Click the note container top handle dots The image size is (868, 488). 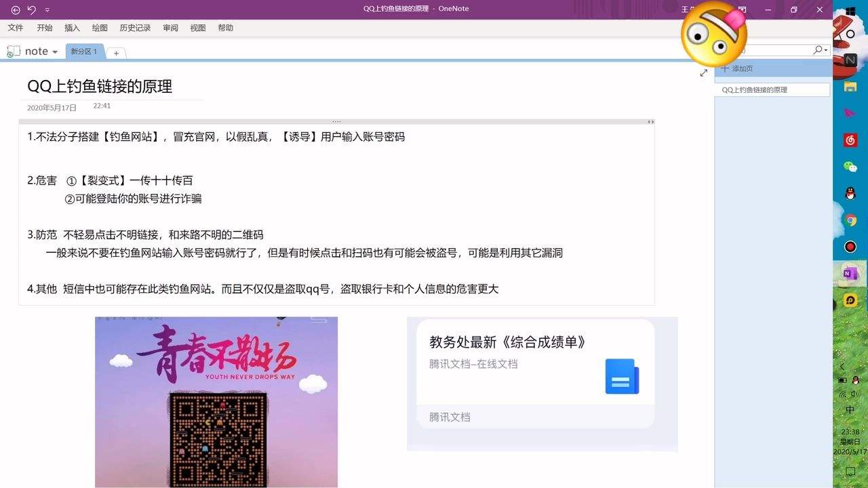point(336,121)
